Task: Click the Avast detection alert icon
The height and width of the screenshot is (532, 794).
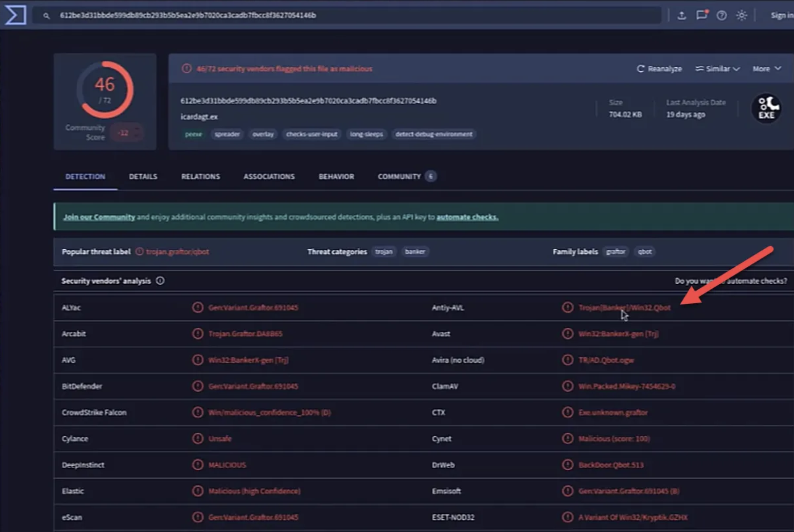Action: coord(568,334)
